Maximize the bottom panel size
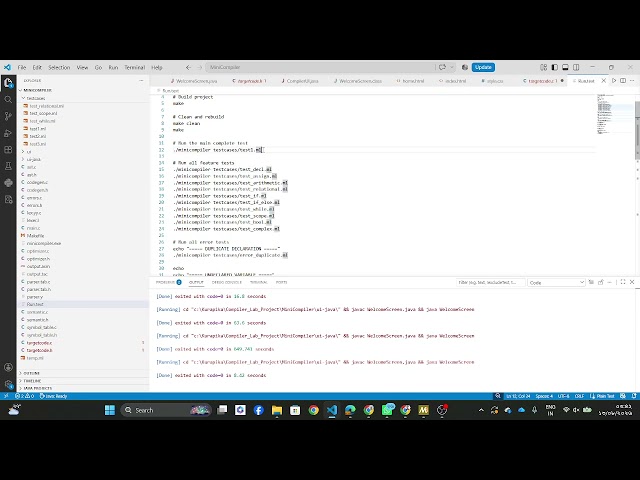 coord(623,282)
